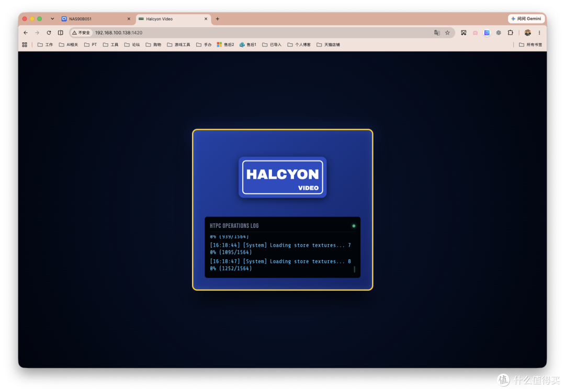Image resolution: width=565 pixels, height=392 pixels.
Task: Open the 工作 bookmark folder
Action: (45, 44)
